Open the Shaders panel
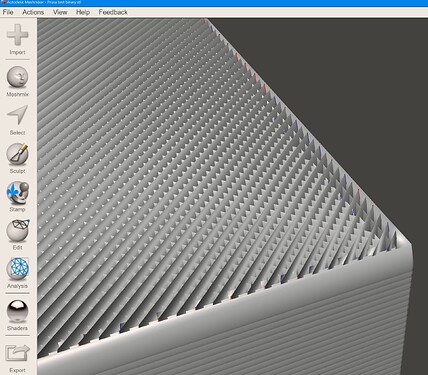The image size is (428, 375). [x=17, y=311]
